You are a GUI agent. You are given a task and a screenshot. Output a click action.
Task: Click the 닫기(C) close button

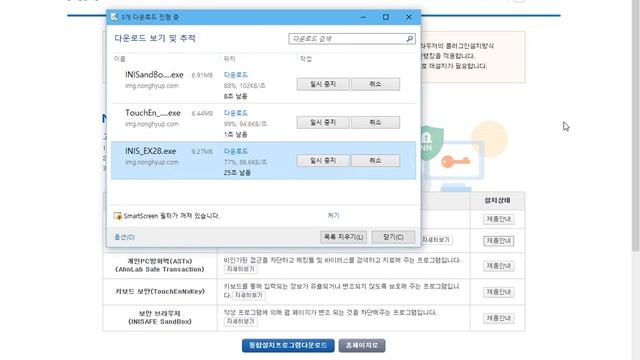click(393, 237)
